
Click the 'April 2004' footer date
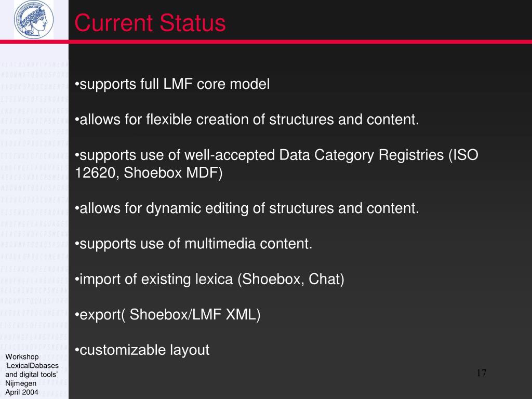point(22,392)
